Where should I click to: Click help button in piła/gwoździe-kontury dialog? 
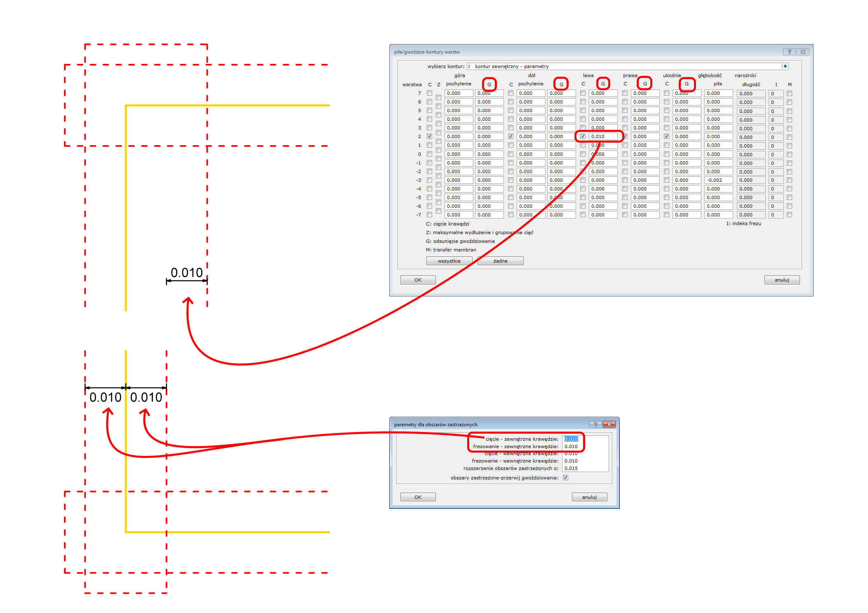click(x=789, y=52)
